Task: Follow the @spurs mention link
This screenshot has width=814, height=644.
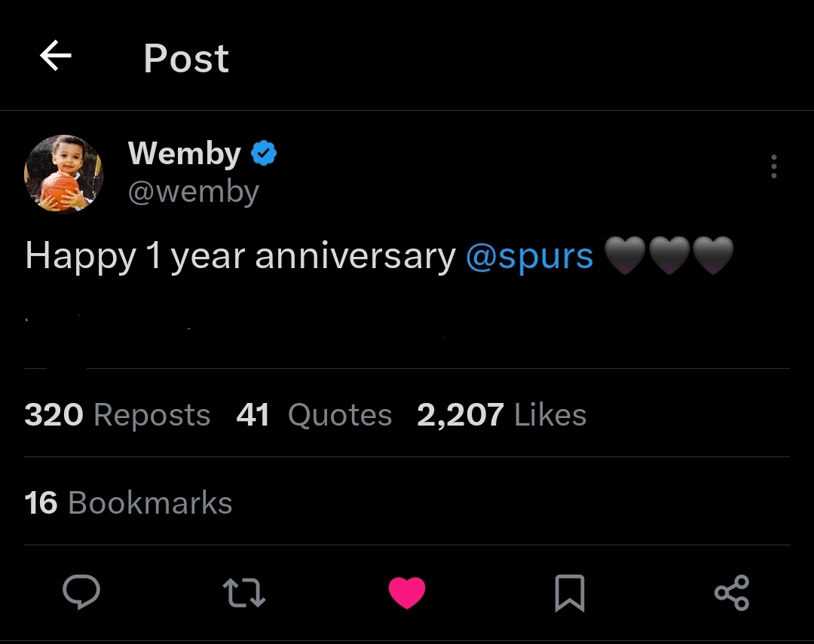Action: (x=529, y=257)
